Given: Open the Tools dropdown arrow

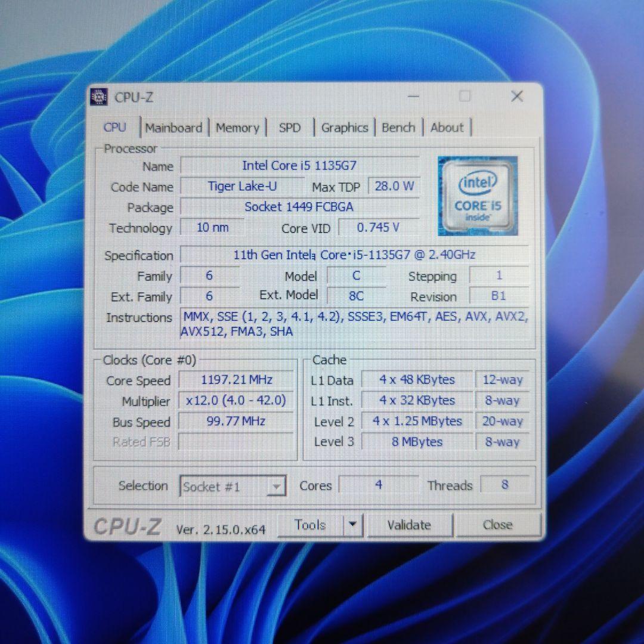Looking at the screenshot, I should tap(352, 525).
